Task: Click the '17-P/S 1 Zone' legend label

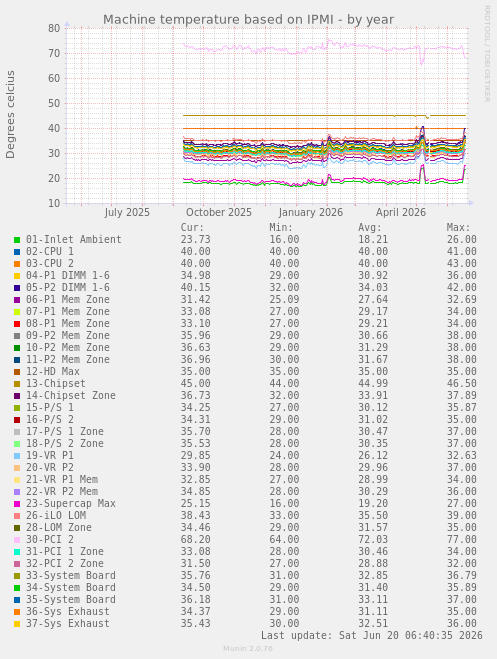Action: pyautogui.click(x=65, y=431)
